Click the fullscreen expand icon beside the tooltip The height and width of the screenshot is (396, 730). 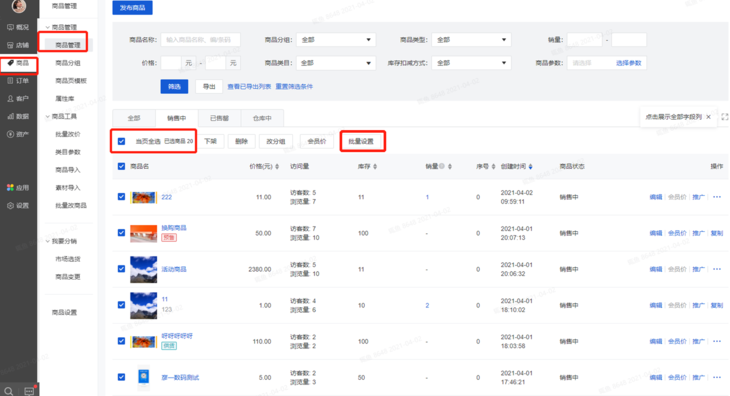[724, 117]
